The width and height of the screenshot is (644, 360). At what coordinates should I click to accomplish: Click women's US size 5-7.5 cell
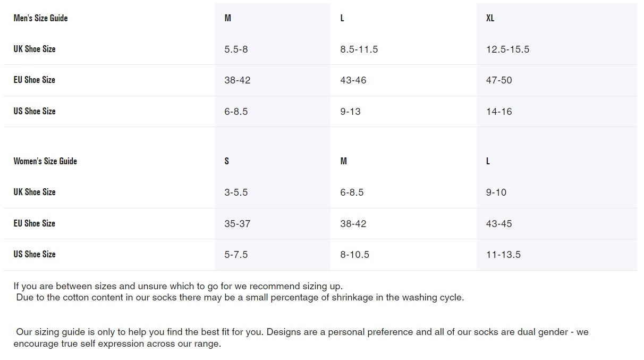click(x=236, y=255)
